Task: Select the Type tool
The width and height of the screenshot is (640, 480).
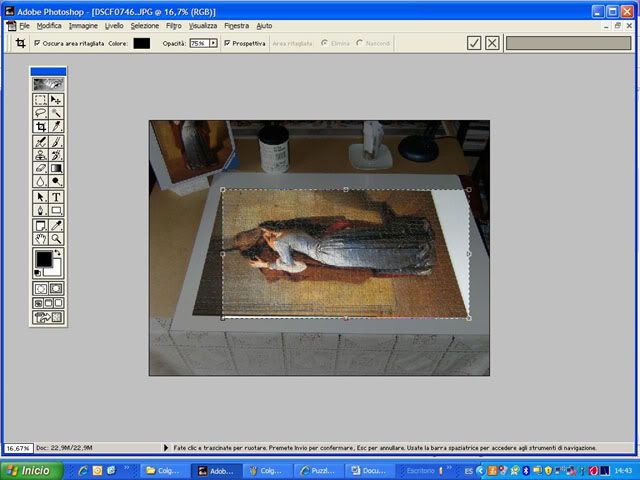Action: click(x=56, y=197)
